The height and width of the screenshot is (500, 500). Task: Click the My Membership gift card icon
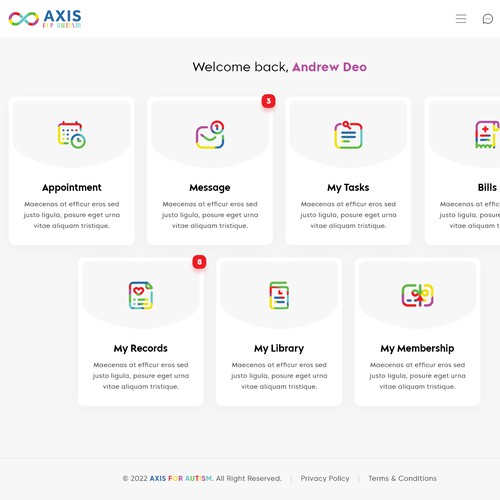[417, 295]
